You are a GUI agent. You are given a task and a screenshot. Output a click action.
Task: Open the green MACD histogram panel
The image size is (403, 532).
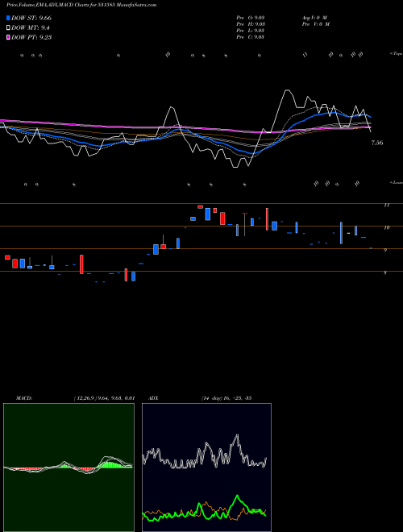coord(69,468)
